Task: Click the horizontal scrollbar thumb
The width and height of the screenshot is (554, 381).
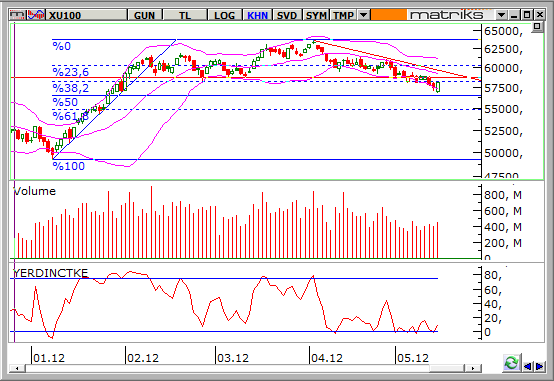Action: tap(446, 369)
